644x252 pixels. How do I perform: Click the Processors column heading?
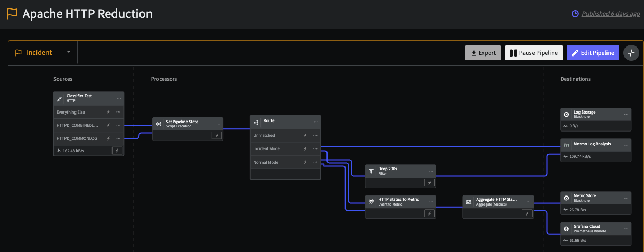[164, 79]
